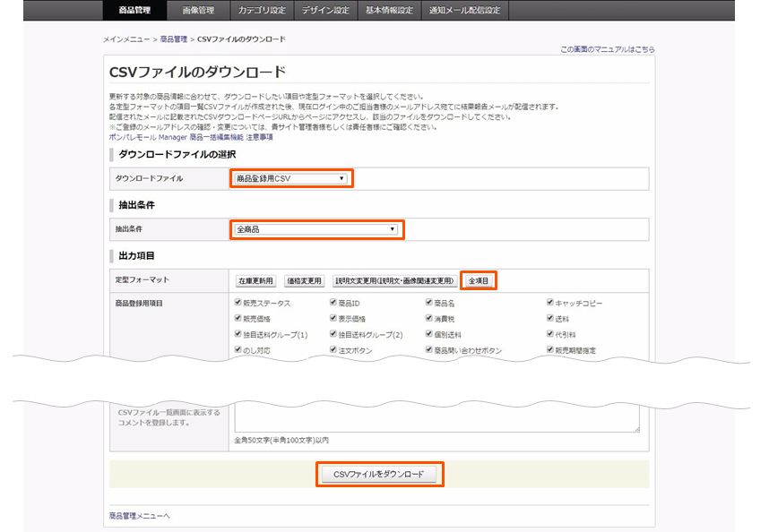This screenshot has height=532, width=769.
Task: Uncheck the 個別送料 checkbox
Action: [428, 333]
